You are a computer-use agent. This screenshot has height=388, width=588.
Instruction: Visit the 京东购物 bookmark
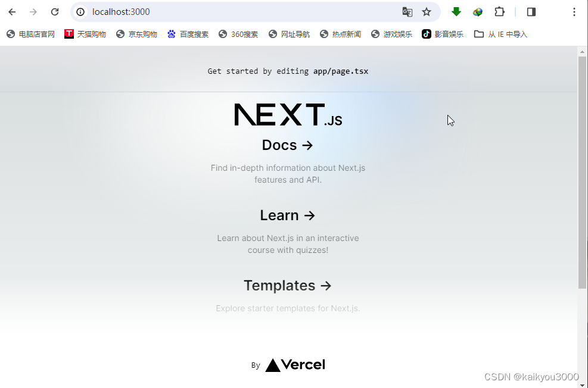(136, 34)
